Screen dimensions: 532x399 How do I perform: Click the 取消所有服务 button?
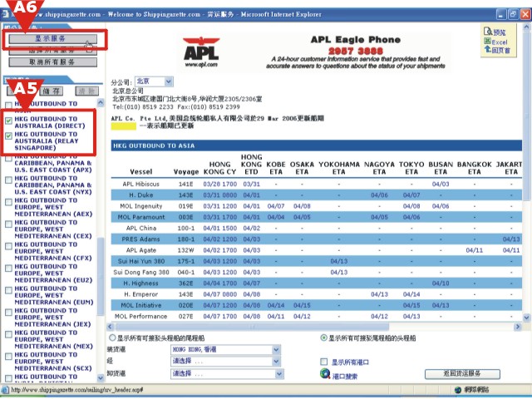tap(52, 62)
